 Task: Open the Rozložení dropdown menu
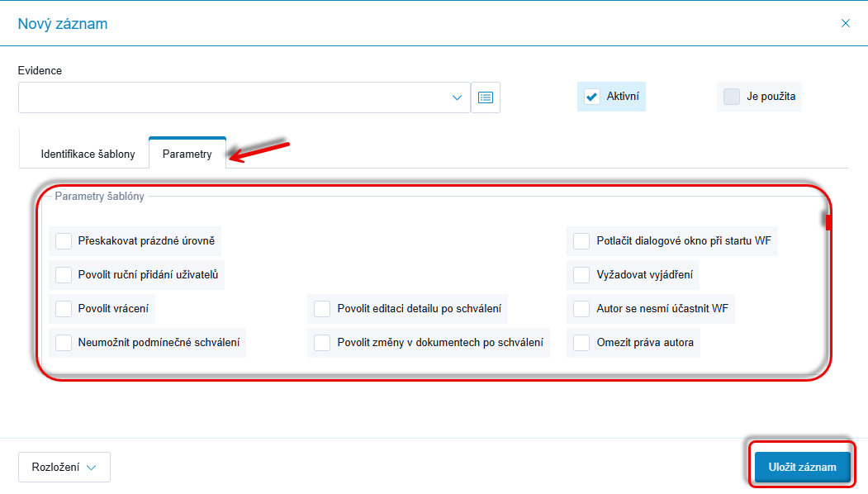tap(64, 468)
